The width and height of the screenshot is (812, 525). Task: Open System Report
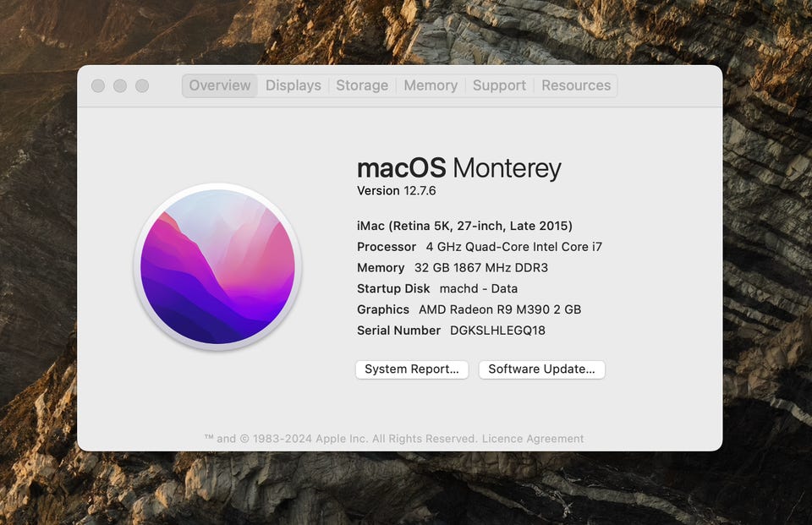[412, 369]
